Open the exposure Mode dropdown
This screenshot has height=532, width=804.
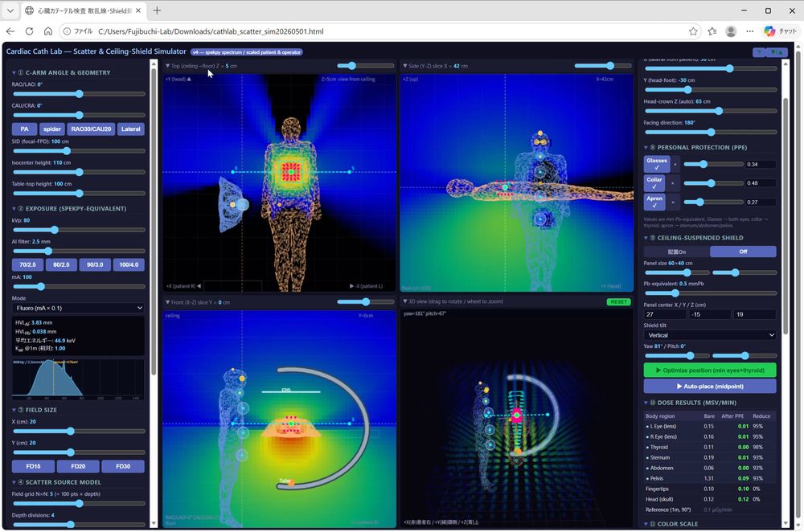pos(79,308)
